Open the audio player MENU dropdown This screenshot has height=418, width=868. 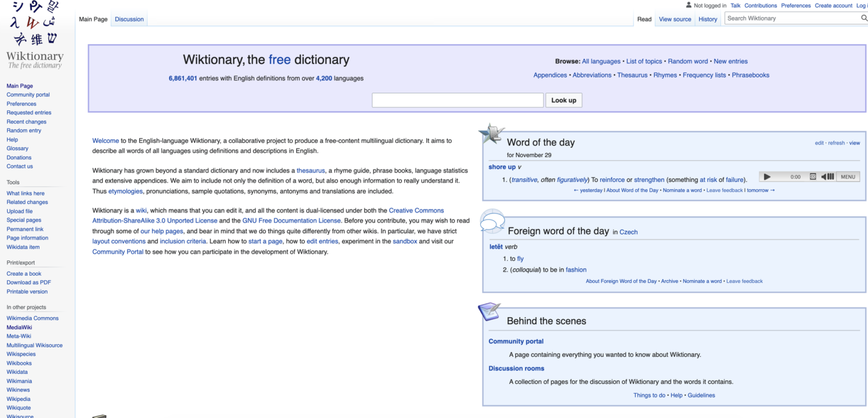(x=848, y=176)
